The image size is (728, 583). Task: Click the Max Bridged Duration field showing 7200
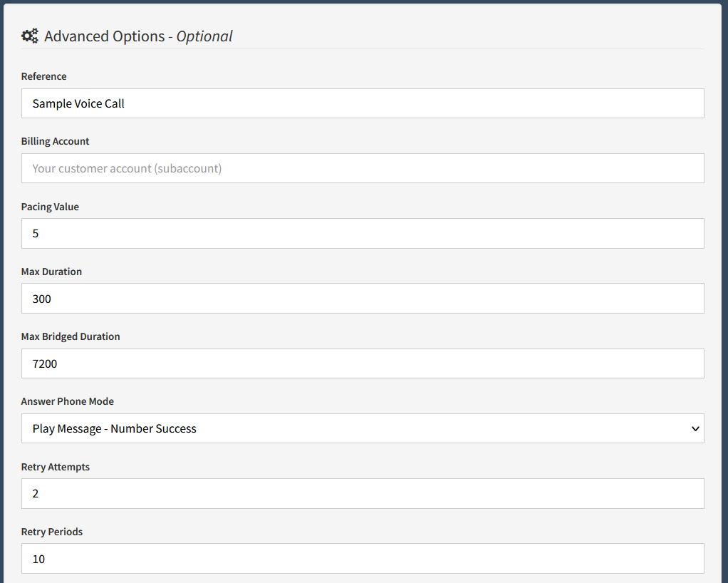coord(285,363)
